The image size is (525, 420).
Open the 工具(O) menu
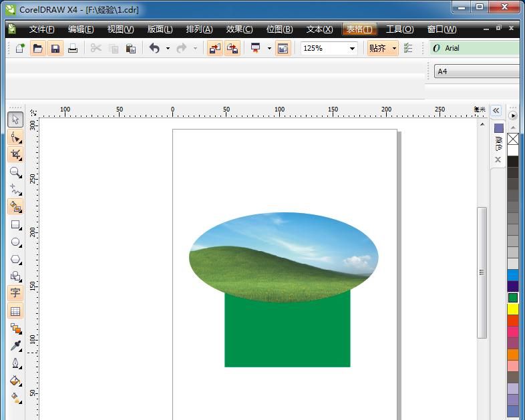coord(400,29)
